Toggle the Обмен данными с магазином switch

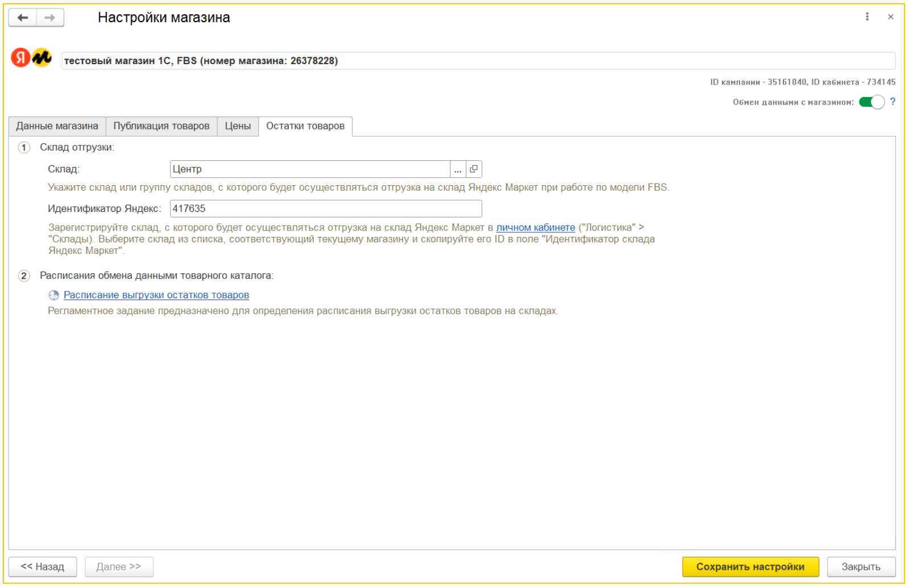tap(871, 102)
